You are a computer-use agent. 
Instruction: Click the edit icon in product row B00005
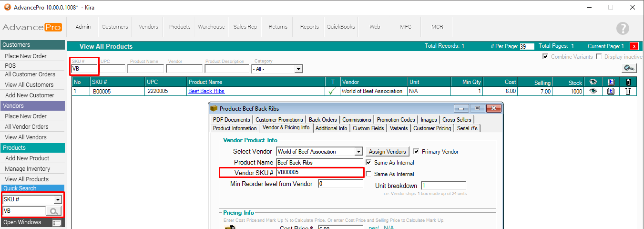click(611, 91)
